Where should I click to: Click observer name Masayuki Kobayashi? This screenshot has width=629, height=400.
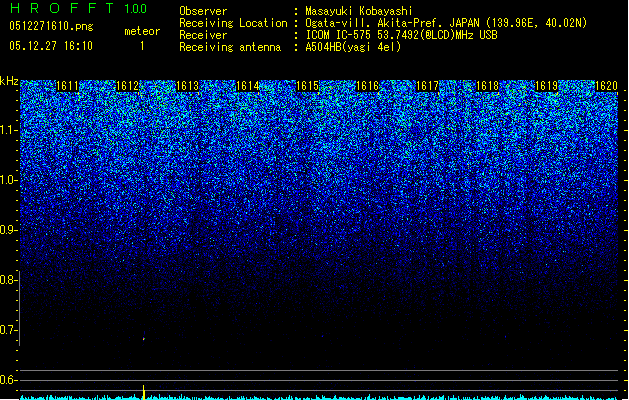[359, 11]
